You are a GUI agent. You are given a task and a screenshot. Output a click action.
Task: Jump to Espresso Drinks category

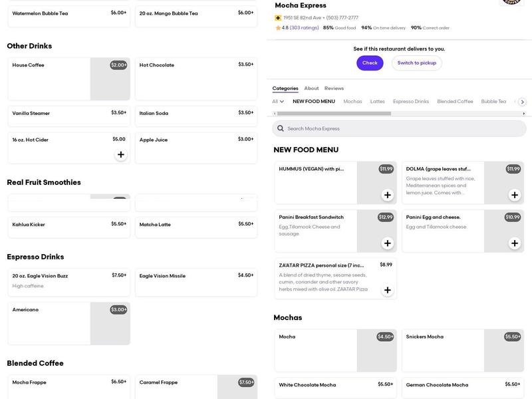[x=410, y=102]
